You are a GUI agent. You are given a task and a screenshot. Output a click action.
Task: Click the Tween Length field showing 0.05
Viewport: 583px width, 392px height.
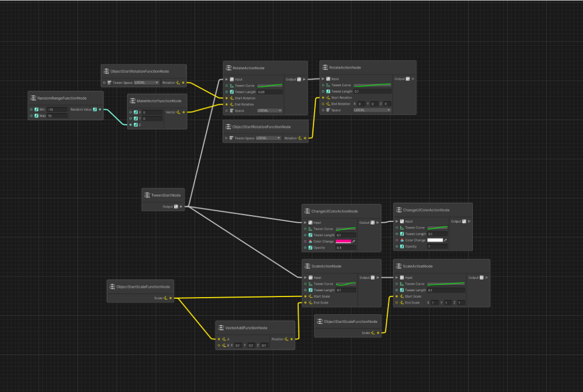pyautogui.click(x=270, y=92)
